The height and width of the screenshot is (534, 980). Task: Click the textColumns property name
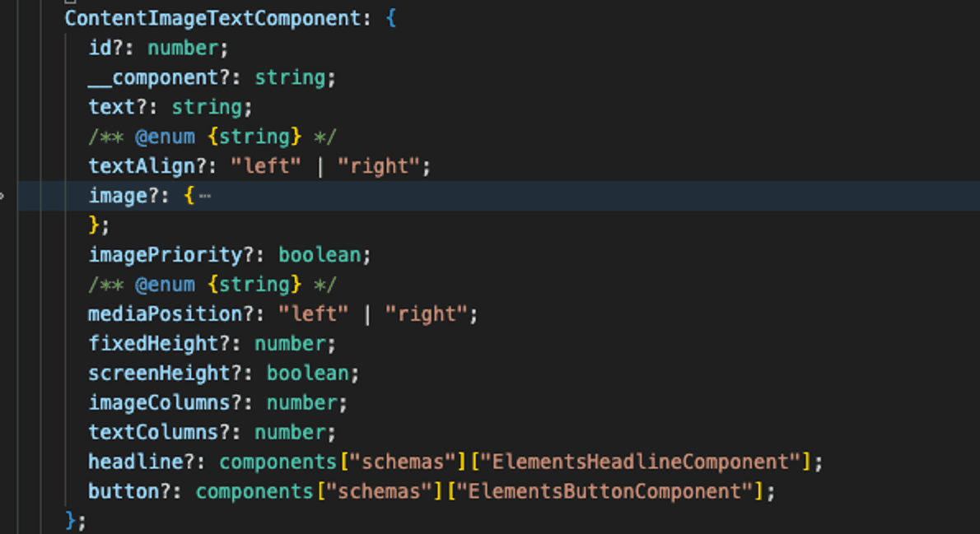pos(153,432)
